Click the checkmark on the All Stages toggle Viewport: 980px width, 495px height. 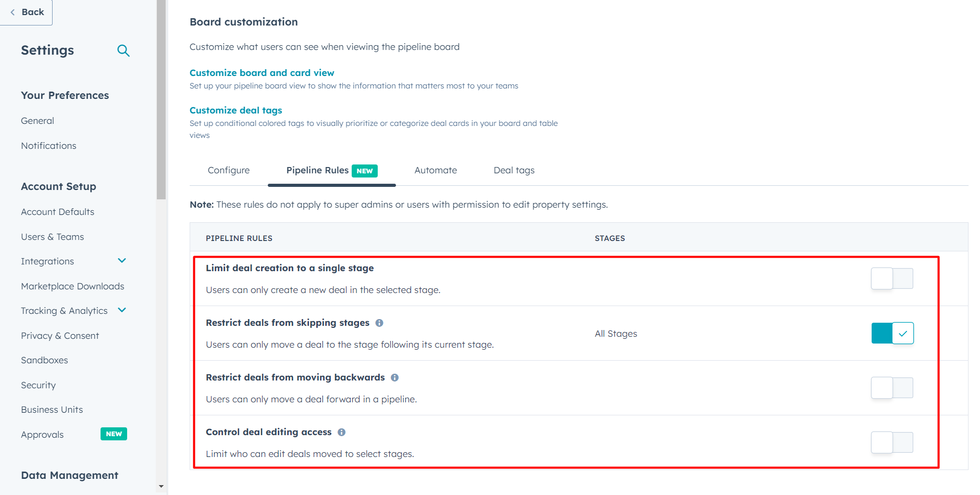(x=903, y=333)
